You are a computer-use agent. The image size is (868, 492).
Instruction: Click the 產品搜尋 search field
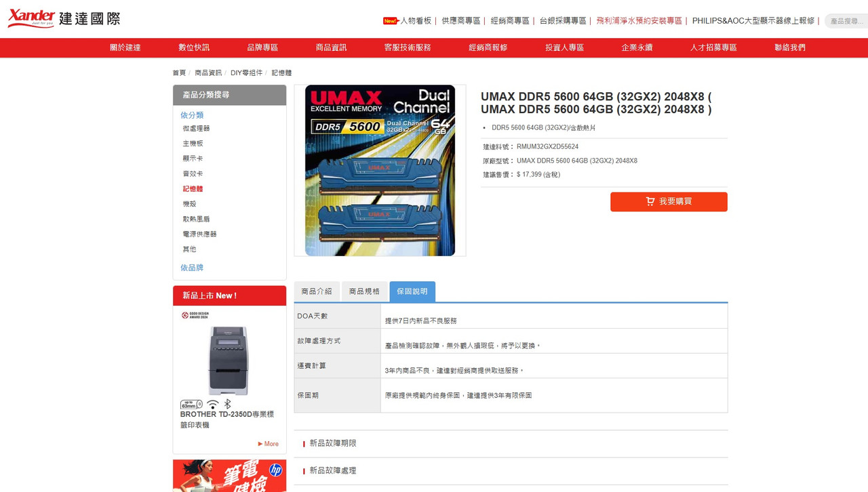click(846, 21)
